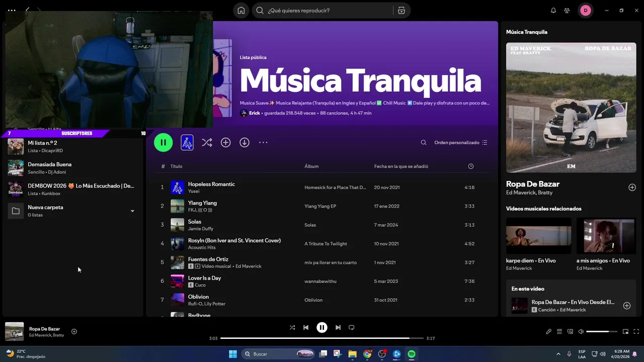The width and height of the screenshot is (644, 362).
Task: Open the play queue icon
Action: pos(559,331)
